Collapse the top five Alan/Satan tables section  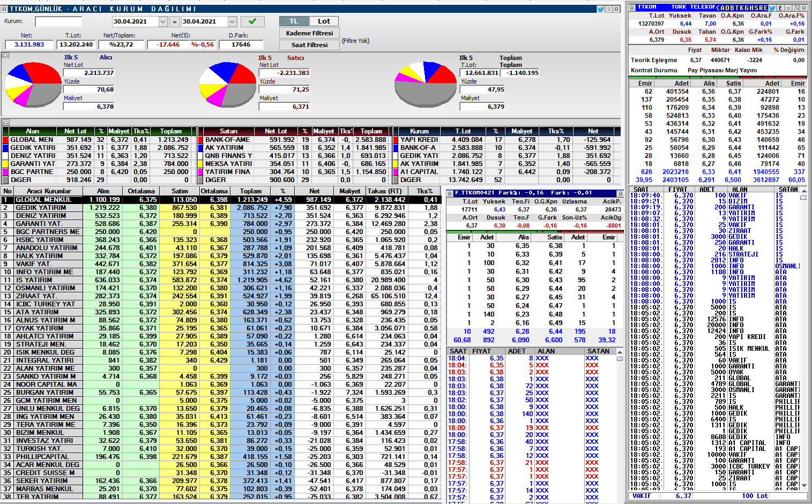[5, 123]
